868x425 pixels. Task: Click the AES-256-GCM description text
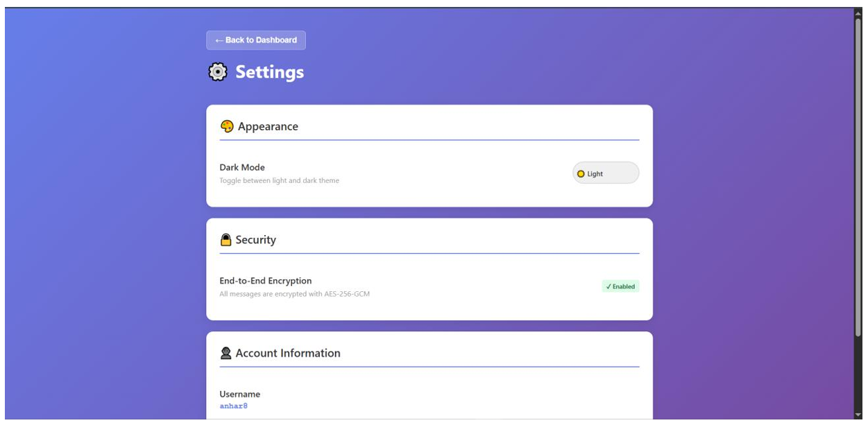(x=294, y=294)
